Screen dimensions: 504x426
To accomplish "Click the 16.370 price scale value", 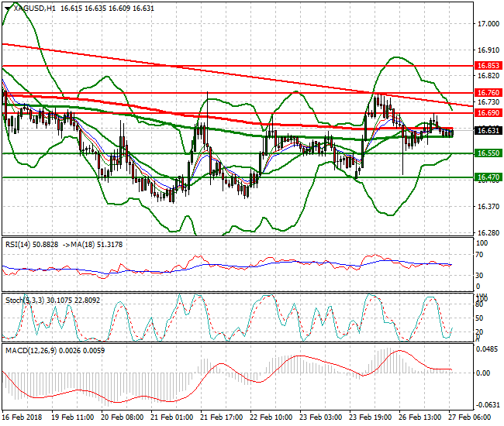I will pos(488,207).
